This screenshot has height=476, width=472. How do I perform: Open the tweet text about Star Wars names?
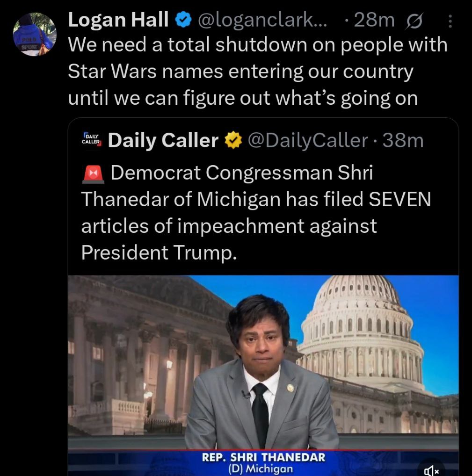[258, 72]
